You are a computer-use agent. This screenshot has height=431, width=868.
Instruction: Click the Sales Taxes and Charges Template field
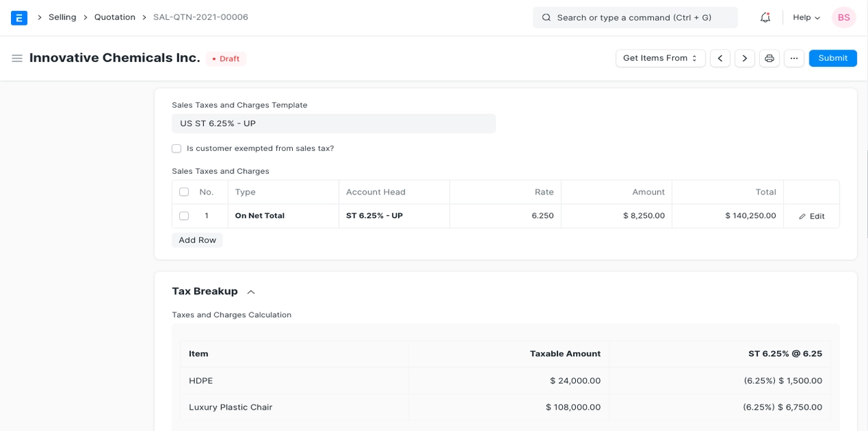[x=333, y=123]
